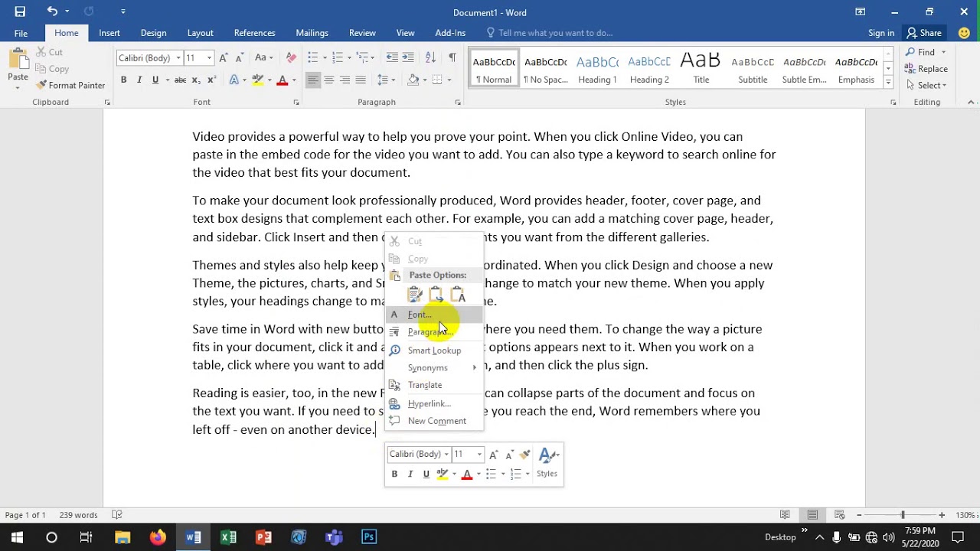Click the yellow highlight color in ribbon

258,80
